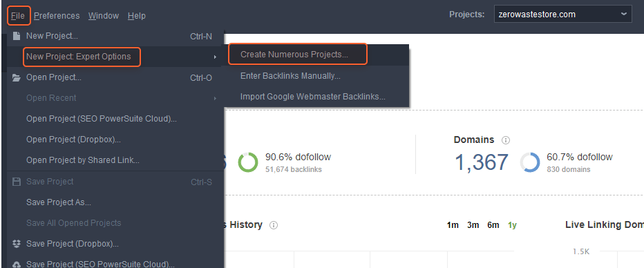Click the 1.5K chart axis label
Screen dimensions: 644x268
tap(581, 251)
